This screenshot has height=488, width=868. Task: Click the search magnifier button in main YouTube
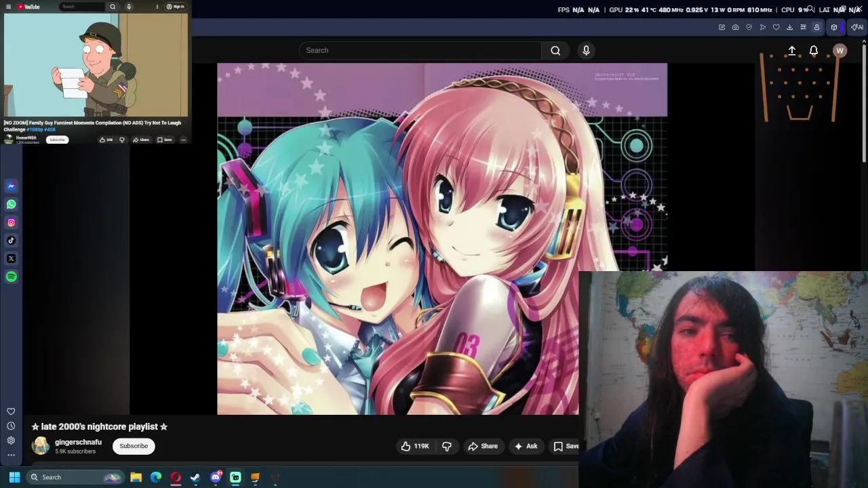tap(555, 50)
